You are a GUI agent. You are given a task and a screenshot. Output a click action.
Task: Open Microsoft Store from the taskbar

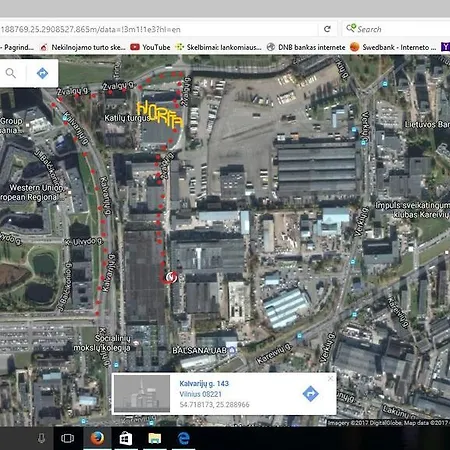tap(126, 438)
